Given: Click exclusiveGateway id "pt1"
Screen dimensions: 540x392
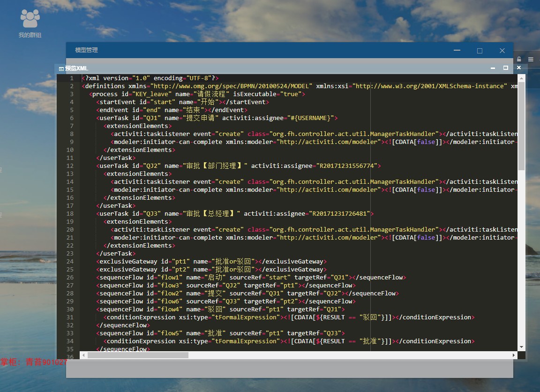Looking at the screenshot, I should [x=180, y=262].
